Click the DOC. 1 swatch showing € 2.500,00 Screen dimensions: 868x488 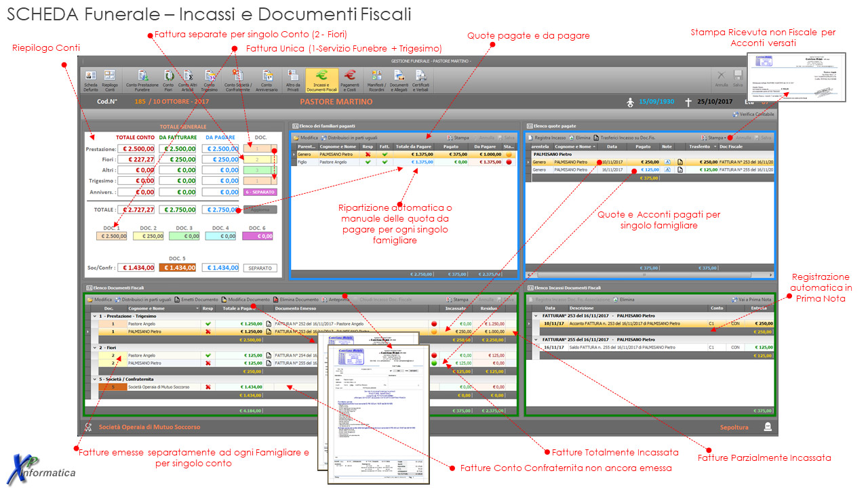112,236
